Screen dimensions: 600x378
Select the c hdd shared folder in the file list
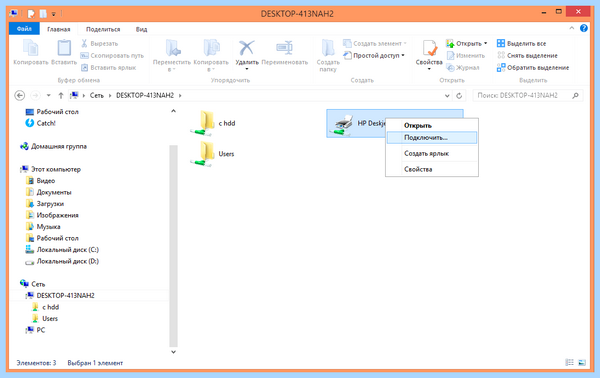(x=213, y=123)
